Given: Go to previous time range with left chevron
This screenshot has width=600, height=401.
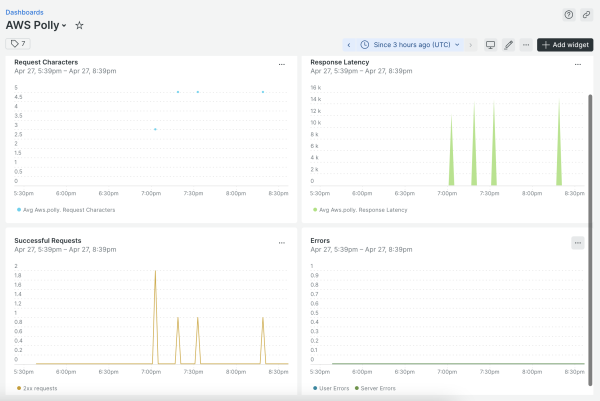Looking at the screenshot, I should pyautogui.click(x=349, y=45).
